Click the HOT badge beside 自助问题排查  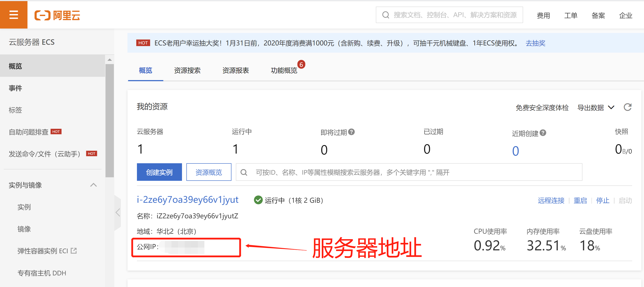[56, 131]
